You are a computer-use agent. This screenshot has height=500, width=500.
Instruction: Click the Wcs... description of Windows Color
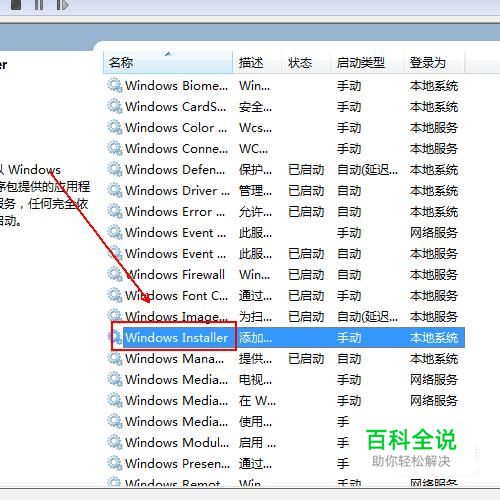pos(255,127)
